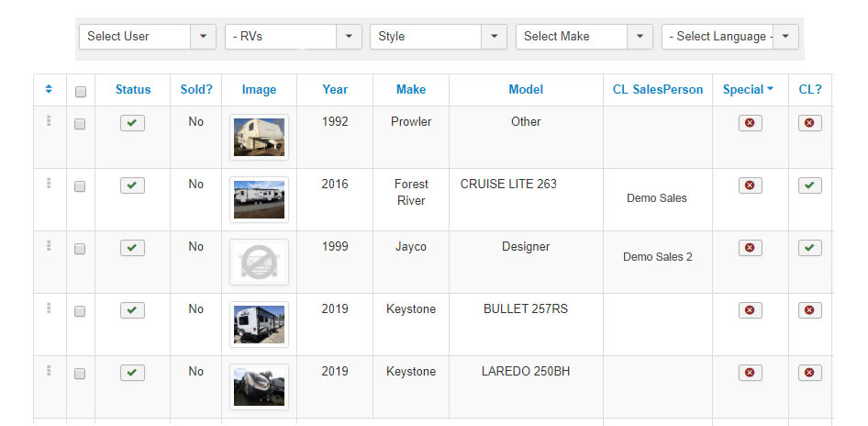Sort table by Model column
Image resolution: width=868 pixels, height=426 pixels.
click(526, 90)
